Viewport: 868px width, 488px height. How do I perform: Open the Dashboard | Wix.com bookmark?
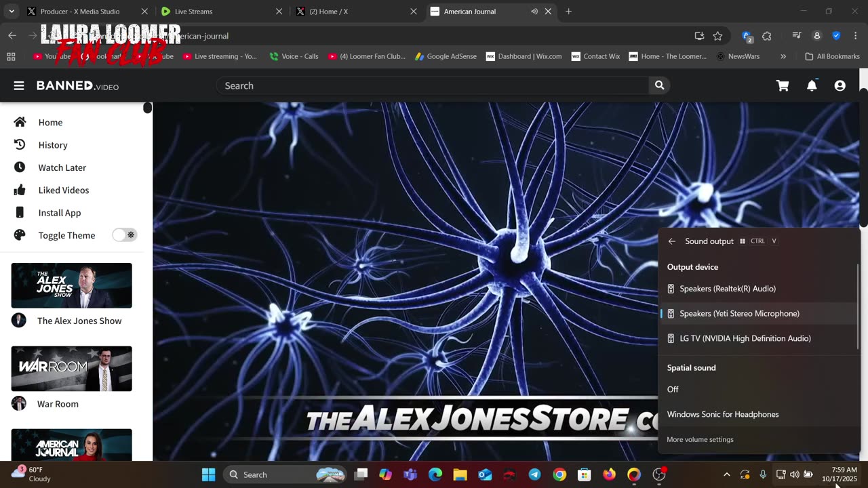point(524,56)
